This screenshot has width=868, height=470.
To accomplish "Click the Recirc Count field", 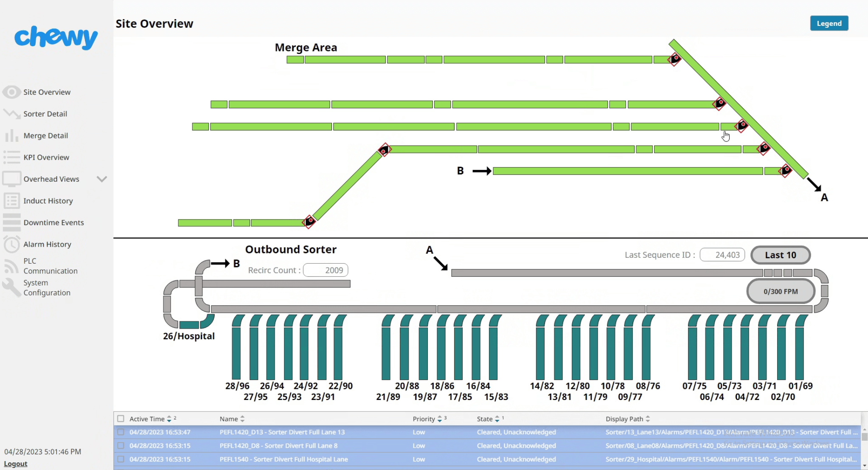I will (x=326, y=270).
